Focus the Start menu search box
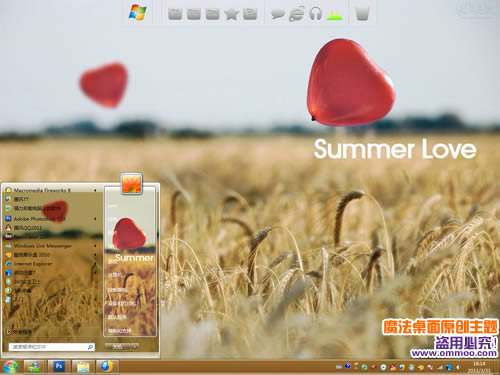Viewport: 500px width, 375px height. (52, 347)
